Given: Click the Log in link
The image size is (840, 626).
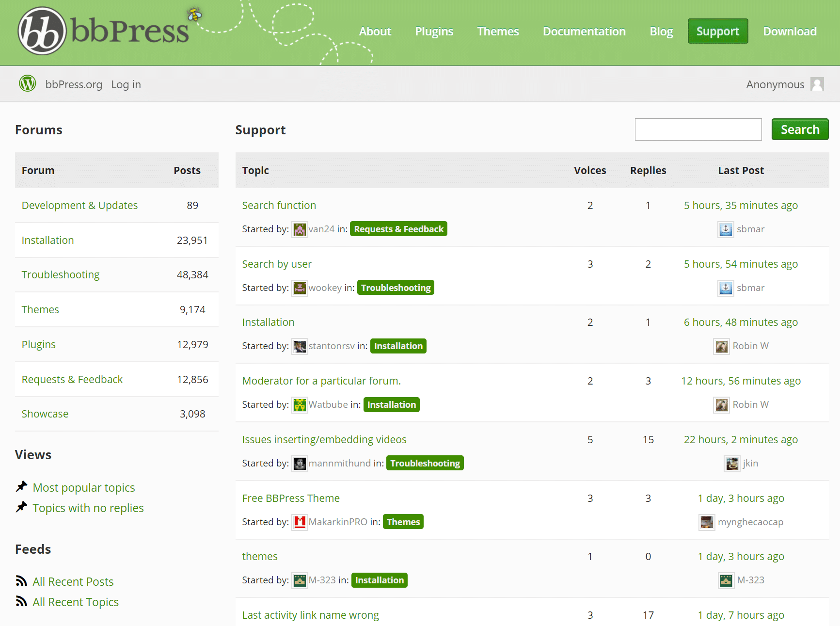Looking at the screenshot, I should pyautogui.click(x=126, y=84).
